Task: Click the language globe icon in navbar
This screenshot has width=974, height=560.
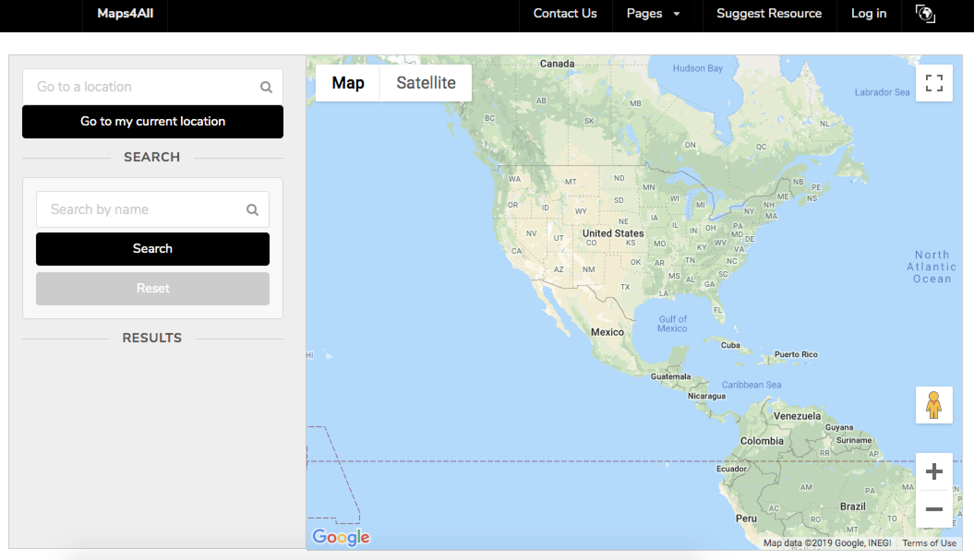Action: 925,14
